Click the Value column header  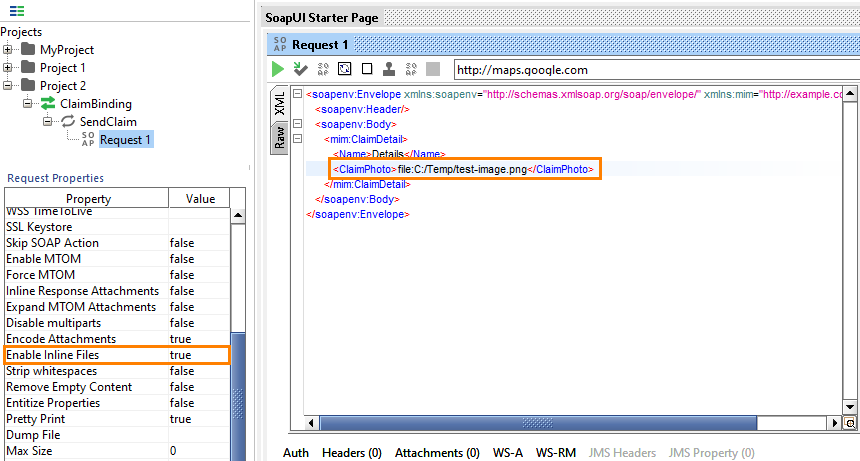coord(200,198)
